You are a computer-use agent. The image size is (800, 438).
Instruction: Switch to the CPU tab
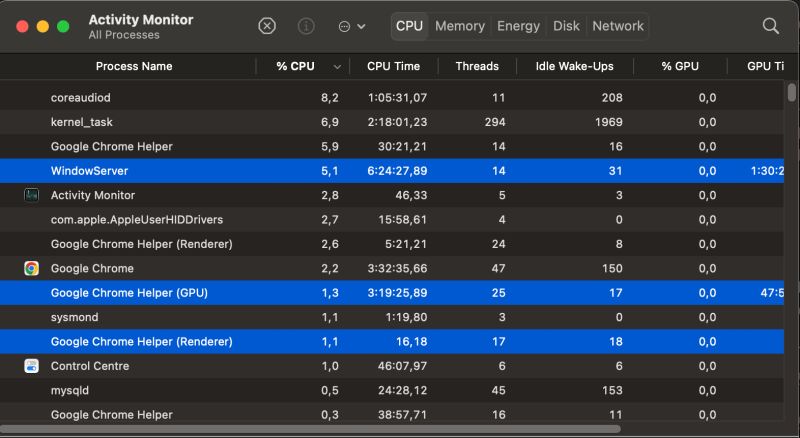pyautogui.click(x=409, y=26)
